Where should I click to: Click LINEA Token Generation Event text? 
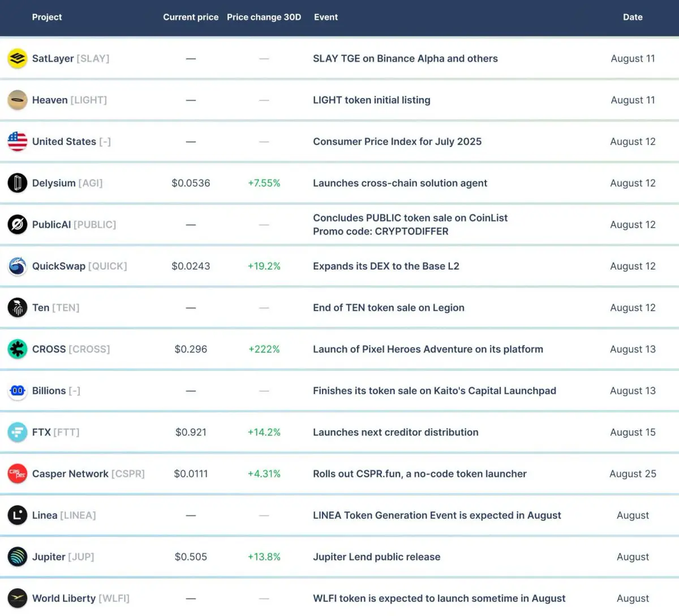[x=437, y=515]
